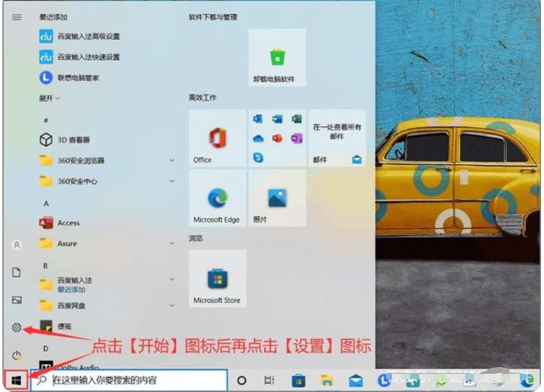Click the Cortana circle on taskbar
Viewport: 544px width, 392px height.
click(x=241, y=380)
